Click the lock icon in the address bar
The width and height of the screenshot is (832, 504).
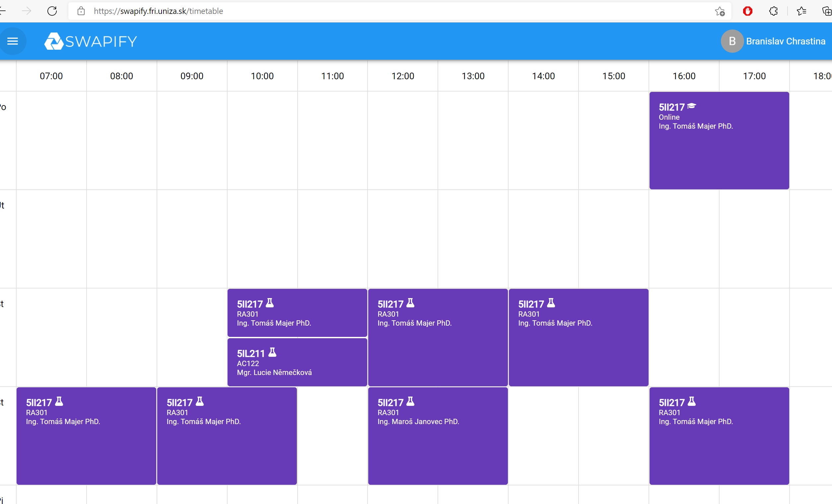click(x=81, y=11)
